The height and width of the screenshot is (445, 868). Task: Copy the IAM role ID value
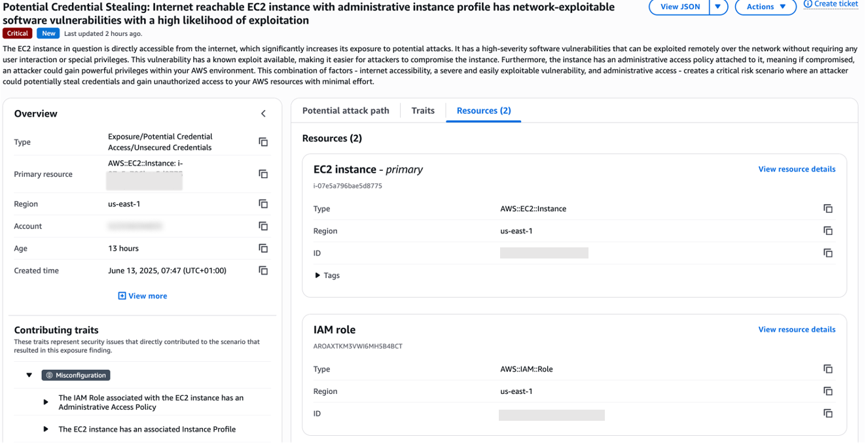point(828,414)
